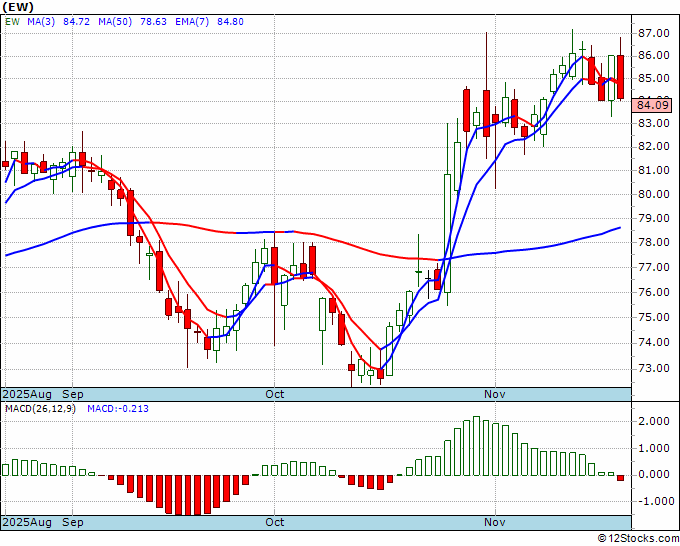
Task: Click the Oct label on MACD axis
Action: (275, 522)
